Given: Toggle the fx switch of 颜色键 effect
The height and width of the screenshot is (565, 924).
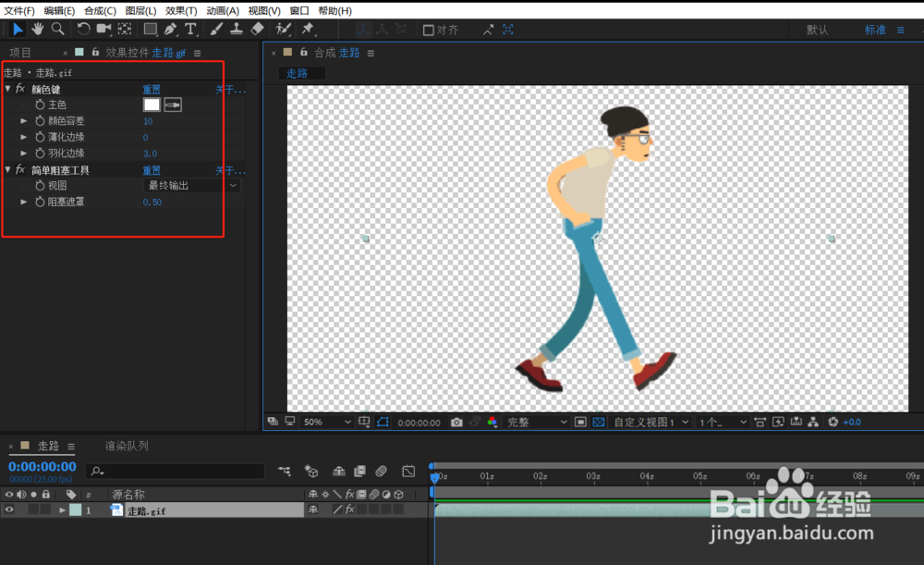Looking at the screenshot, I should click(20, 90).
